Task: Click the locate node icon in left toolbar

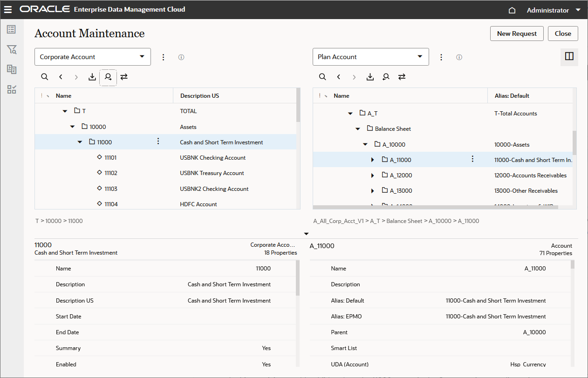Action: 108,77
